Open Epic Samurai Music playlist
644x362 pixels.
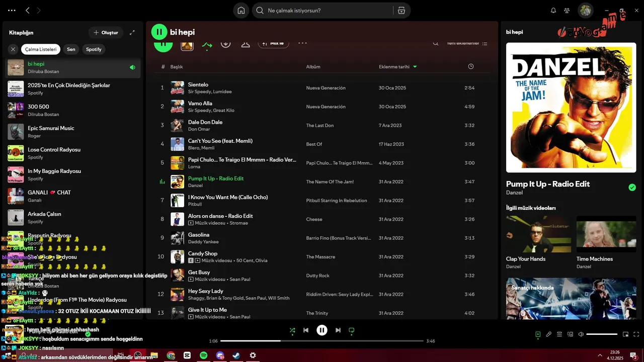pos(73,132)
